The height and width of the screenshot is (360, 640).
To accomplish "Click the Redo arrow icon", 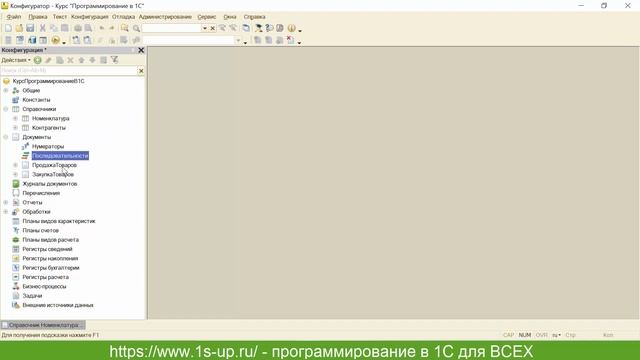I will (x=111, y=28).
